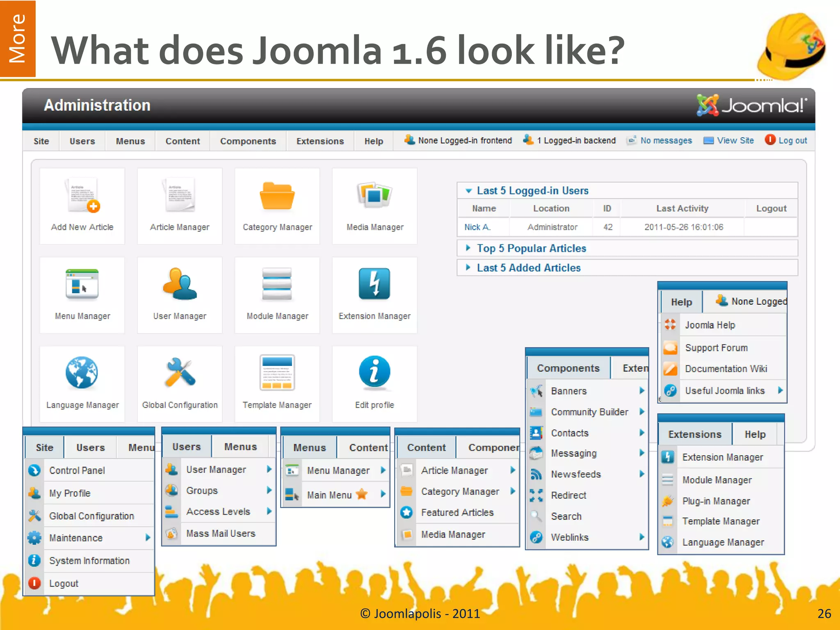Open the User Manager icon
This screenshot has width=840, height=630.
[x=180, y=283]
